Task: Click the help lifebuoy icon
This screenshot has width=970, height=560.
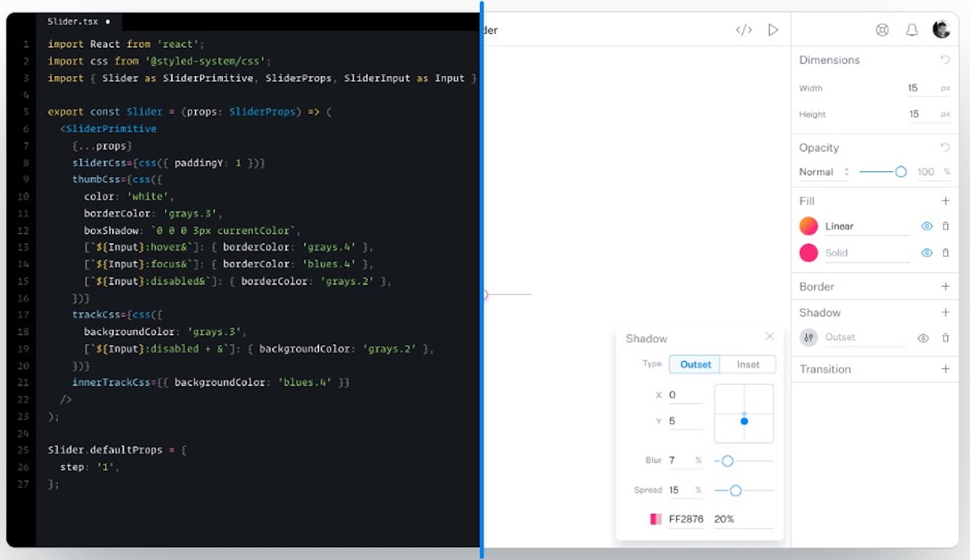Action: [x=882, y=29]
